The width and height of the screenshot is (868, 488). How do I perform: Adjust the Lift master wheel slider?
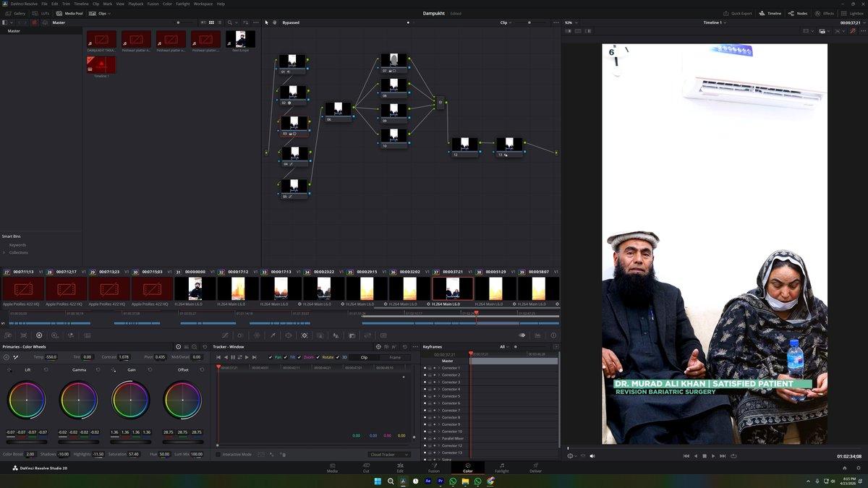[x=27, y=440]
